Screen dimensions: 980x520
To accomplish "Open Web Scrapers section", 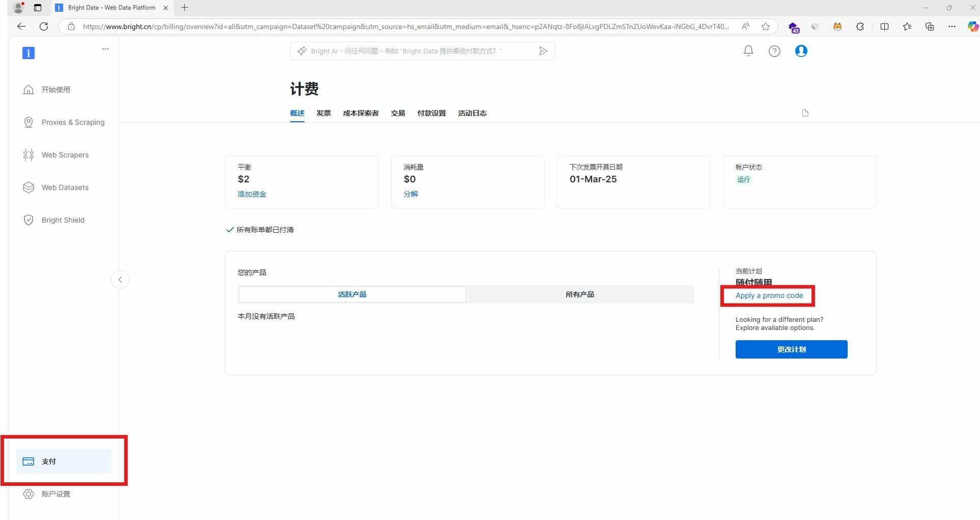I will [56, 155].
